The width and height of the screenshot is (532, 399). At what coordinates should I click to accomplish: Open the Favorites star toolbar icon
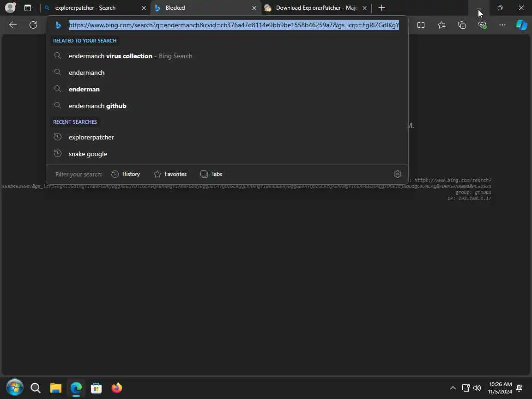click(x=441, y=25)
